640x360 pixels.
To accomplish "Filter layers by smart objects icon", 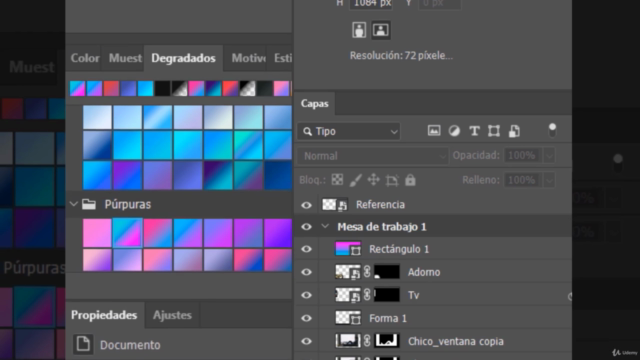I will coord(514,131).
